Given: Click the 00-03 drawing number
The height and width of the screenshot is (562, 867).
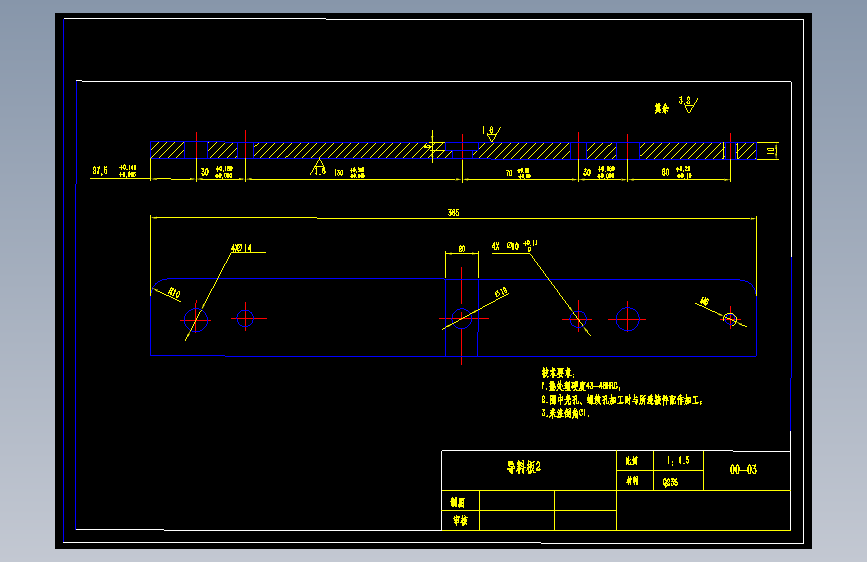Looking at the screenshot, I should (x=743, y=470).
